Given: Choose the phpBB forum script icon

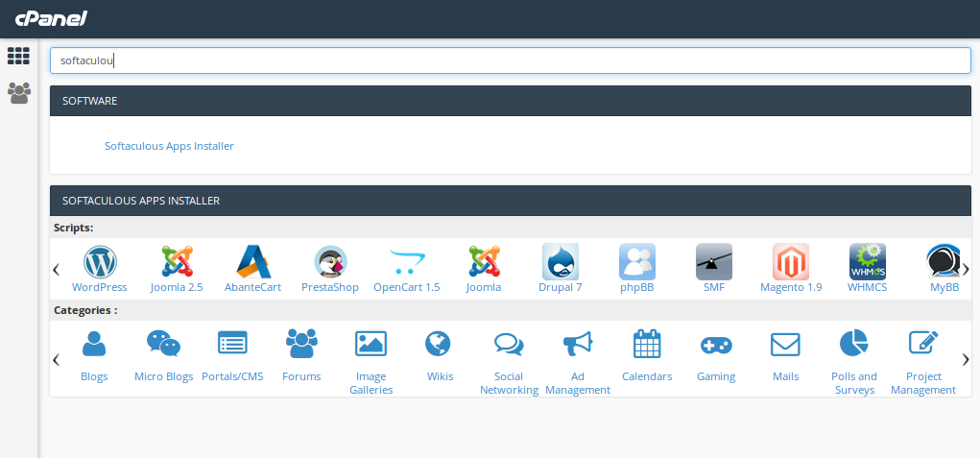Looking at the screenshot, I should (636, 262).
